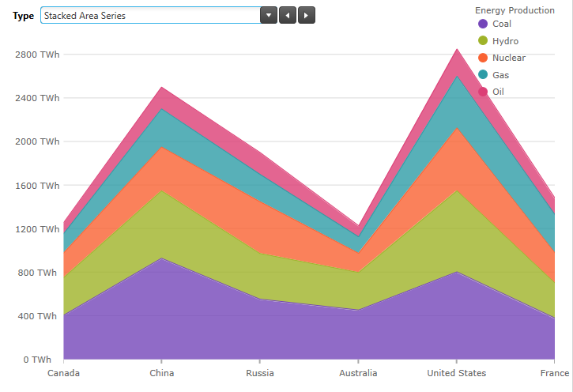This screenshot has height=392, width=573.
Task: Open the chart Type dropdown arrow
Action: click(x=269, y=15)
